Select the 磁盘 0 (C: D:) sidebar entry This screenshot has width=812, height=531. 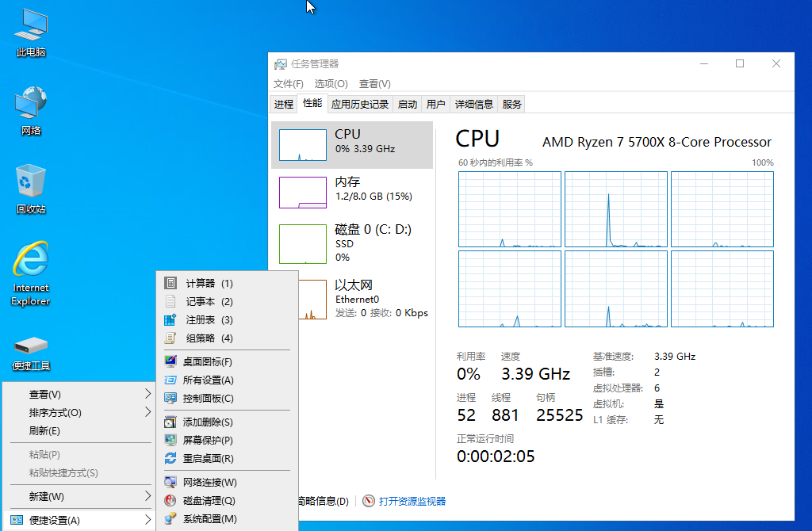click(x=352, y=243)
